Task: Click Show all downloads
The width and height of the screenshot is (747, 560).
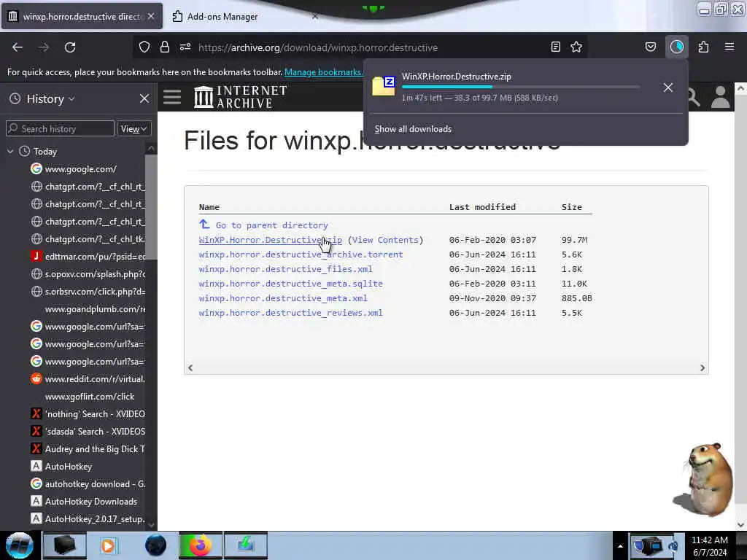Action: tap(413, 129)
